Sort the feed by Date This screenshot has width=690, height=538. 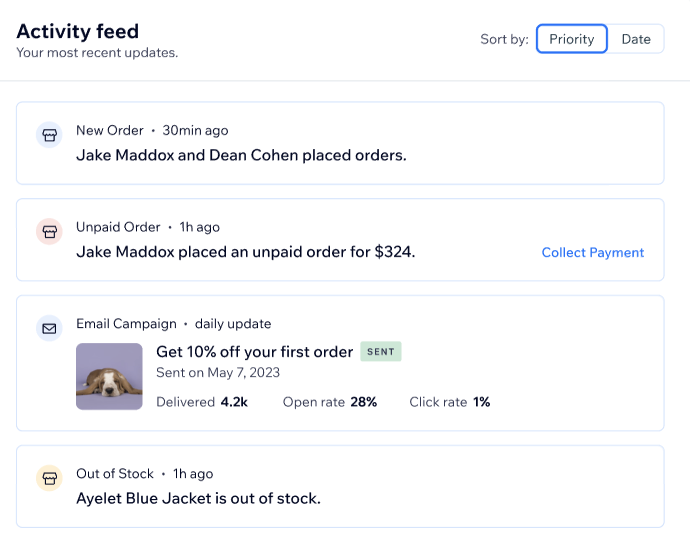pos(636,39)
